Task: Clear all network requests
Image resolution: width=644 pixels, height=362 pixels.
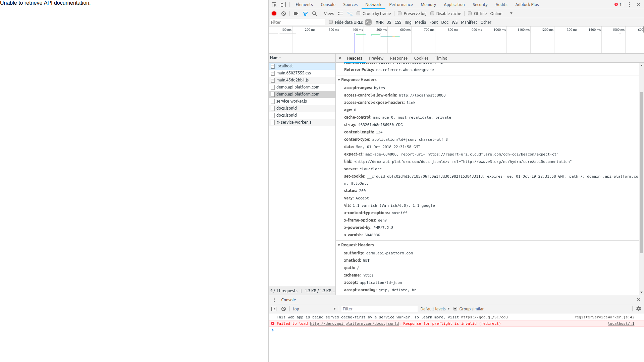Action: [283, 13]
